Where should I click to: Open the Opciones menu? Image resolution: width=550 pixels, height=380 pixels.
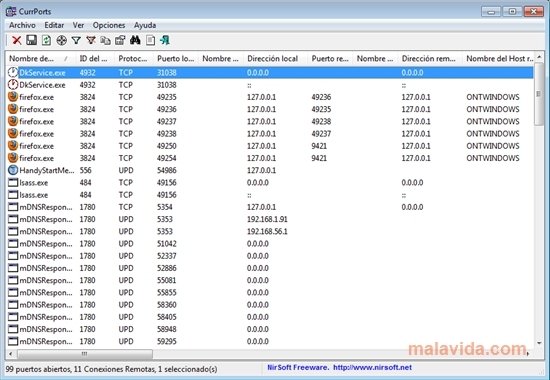pos(109,25)
